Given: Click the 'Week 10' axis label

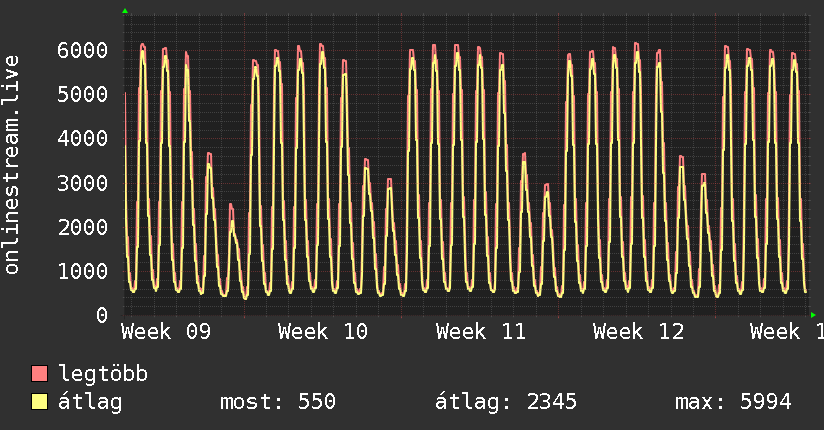Looking at the screenshot, I should pyautogui.click(x=323, y=332).
